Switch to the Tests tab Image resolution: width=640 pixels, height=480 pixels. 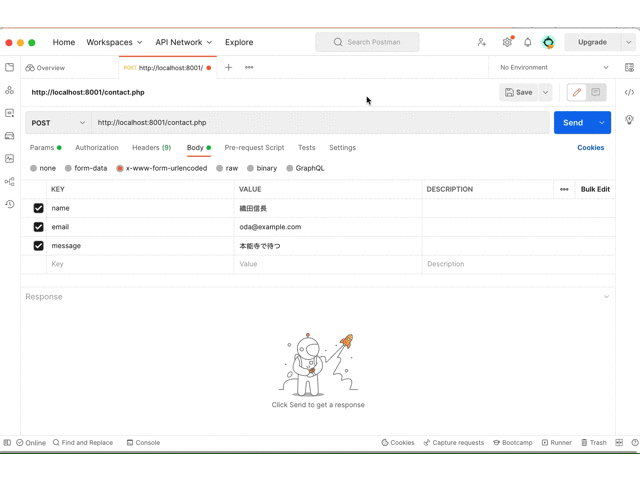[307, 147]
